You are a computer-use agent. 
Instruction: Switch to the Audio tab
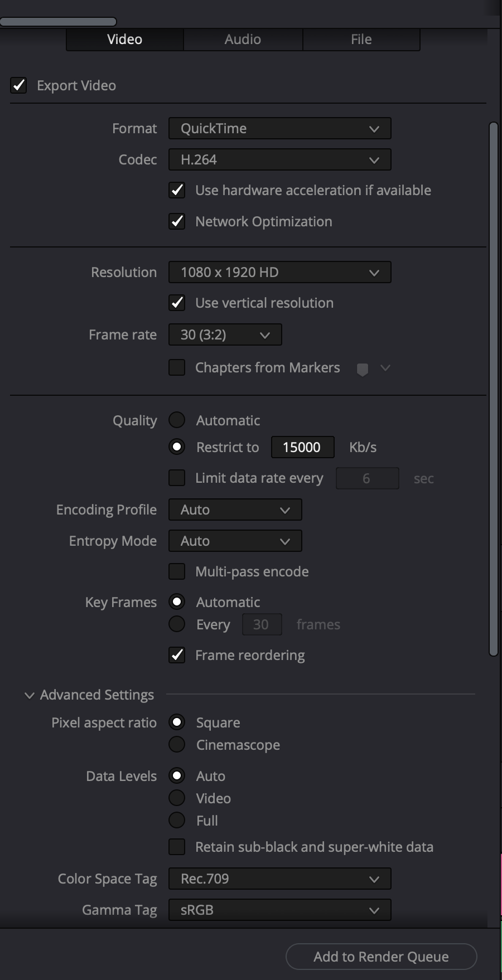(243, 39)
